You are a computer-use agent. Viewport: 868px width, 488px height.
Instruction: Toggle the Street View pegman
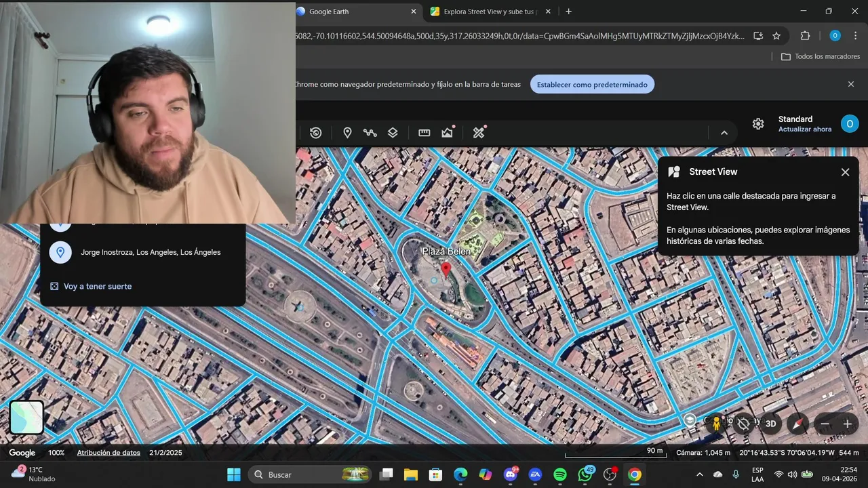point(716,424)
